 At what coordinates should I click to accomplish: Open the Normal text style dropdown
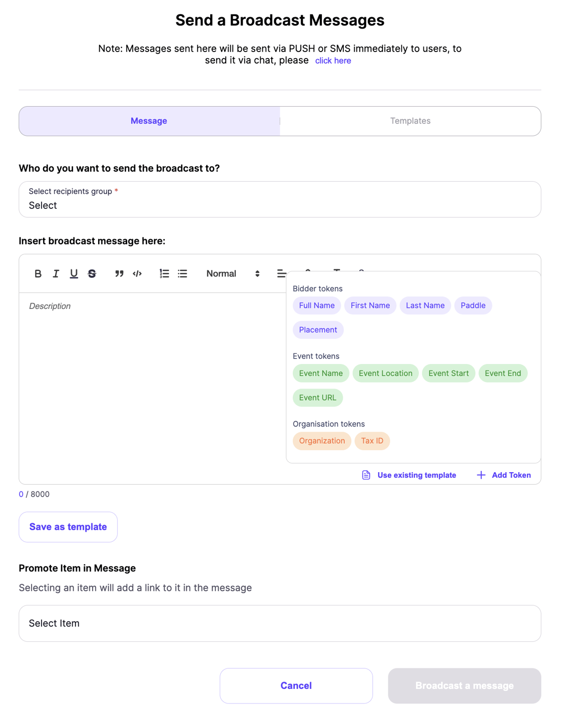(x=233, y=274)
